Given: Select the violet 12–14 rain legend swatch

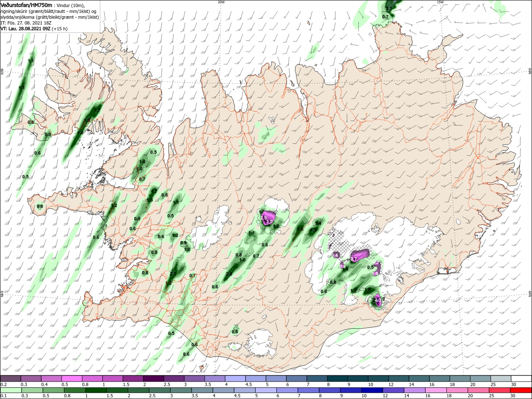Looking at the screenshot, I should 394,390.
